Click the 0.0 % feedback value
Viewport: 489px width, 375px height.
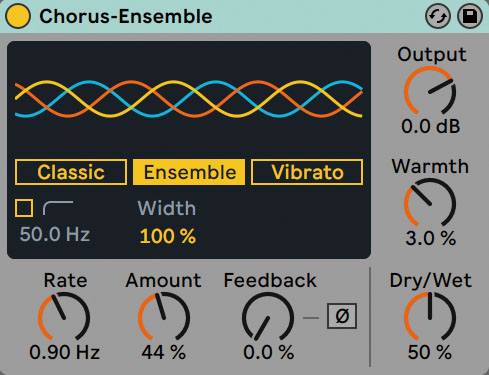(268, 352)
